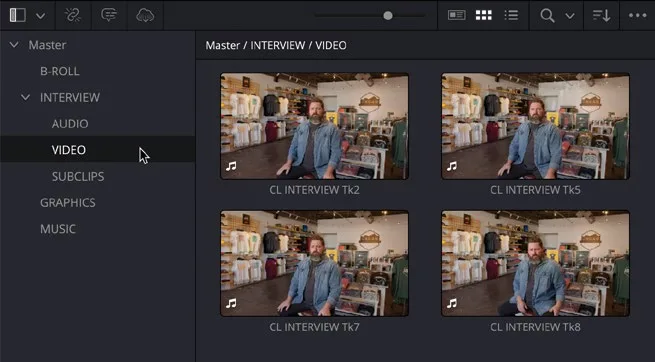
Task: Click the clip name CL INTERVIEW Tk8
Action: 535,327
